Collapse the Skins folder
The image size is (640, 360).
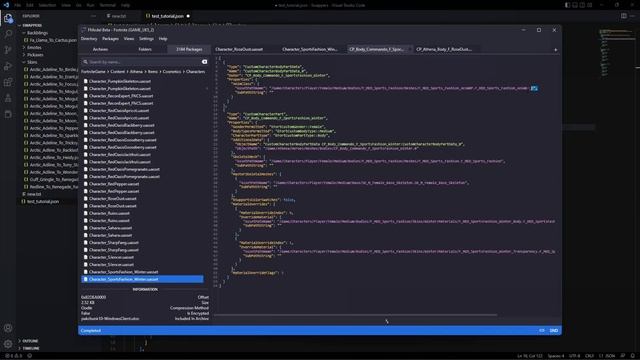click(x=32, y=62)
